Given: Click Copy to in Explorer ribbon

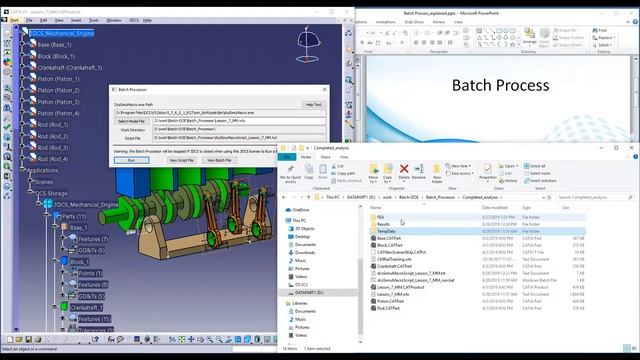Looking at the screenshot, I should (x=388, y=173).
